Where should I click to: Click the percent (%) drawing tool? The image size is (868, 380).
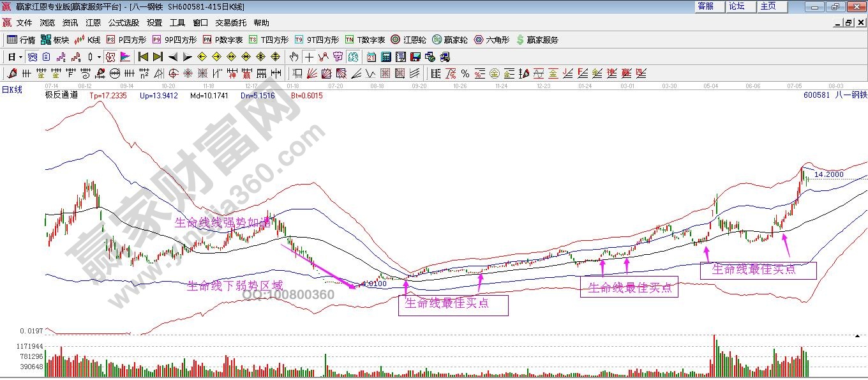tap(465, 73)
